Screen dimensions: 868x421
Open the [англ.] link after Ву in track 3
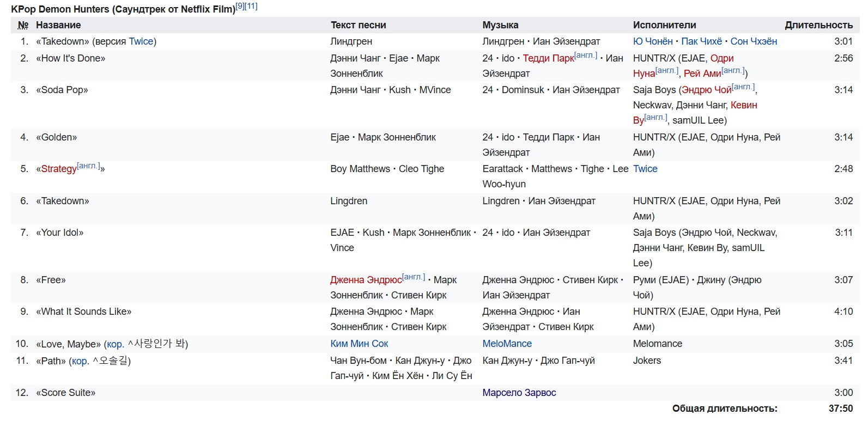pos(655,118)
